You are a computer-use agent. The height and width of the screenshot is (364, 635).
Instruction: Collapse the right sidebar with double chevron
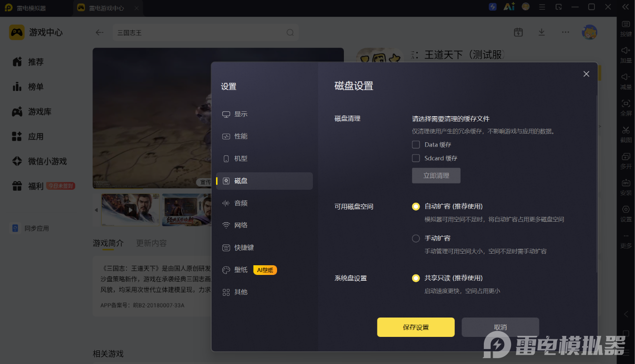(x=625, y=7)
